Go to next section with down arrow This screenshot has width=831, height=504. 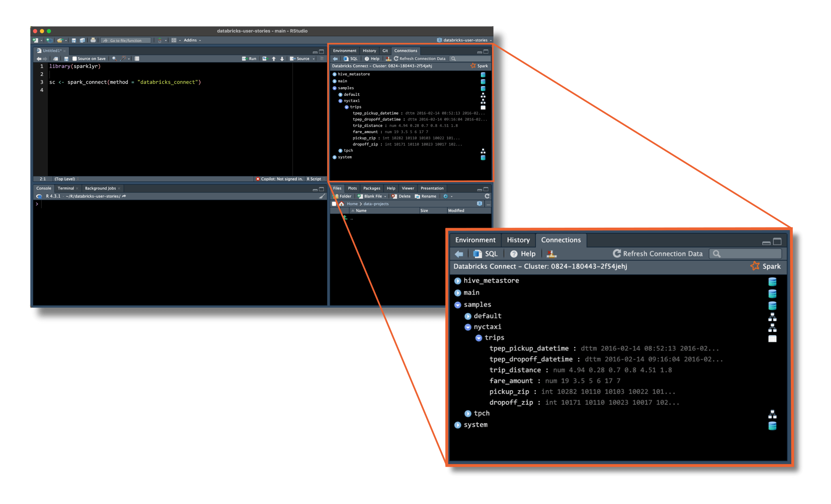[x=282, y=59]
